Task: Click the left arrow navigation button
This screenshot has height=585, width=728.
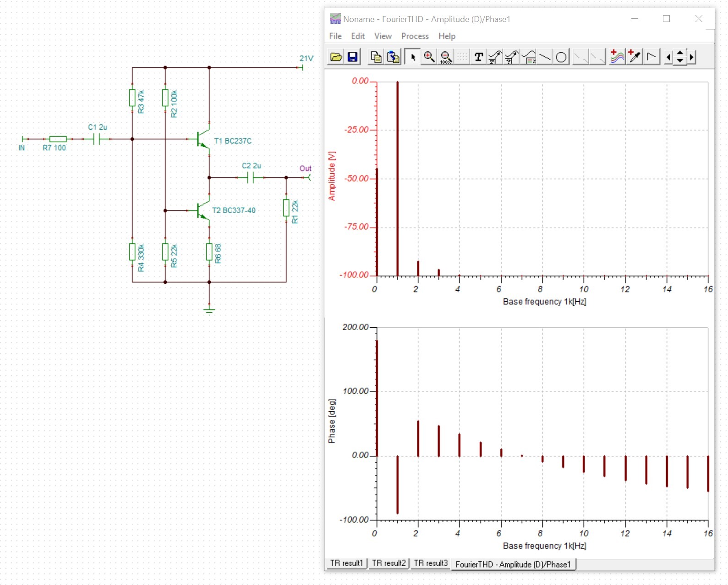Action: coord(668,57)
